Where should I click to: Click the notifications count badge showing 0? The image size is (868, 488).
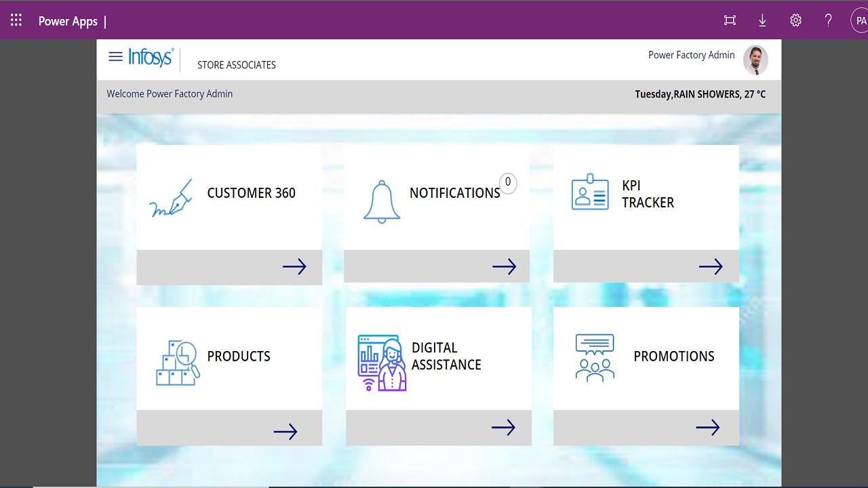pos(508,182)
